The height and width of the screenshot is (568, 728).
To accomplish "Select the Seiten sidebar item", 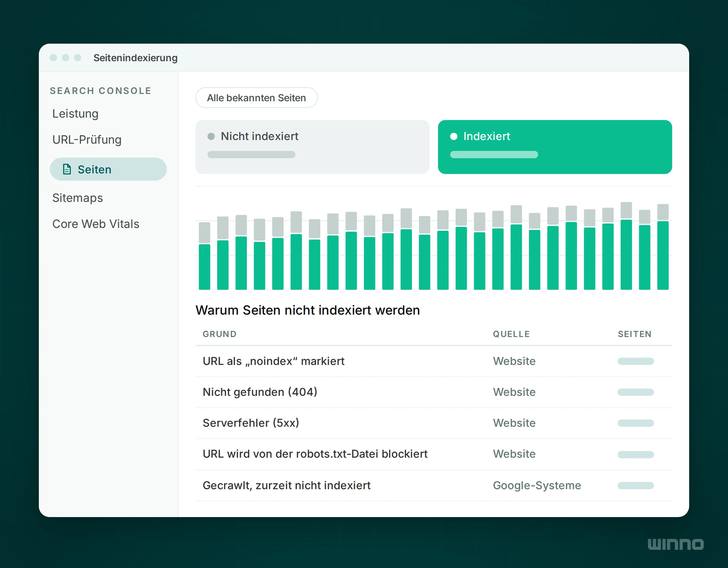I will (x=108, y=169).
